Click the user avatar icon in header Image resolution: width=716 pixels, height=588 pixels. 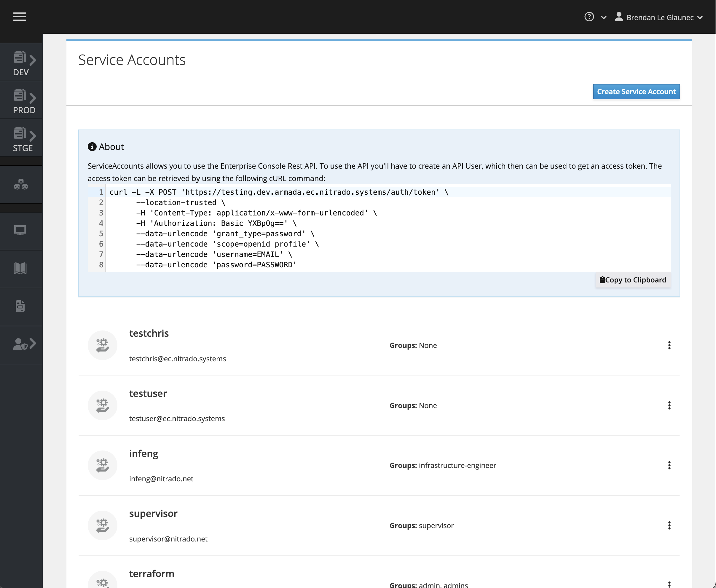click(x=619, y=17)
